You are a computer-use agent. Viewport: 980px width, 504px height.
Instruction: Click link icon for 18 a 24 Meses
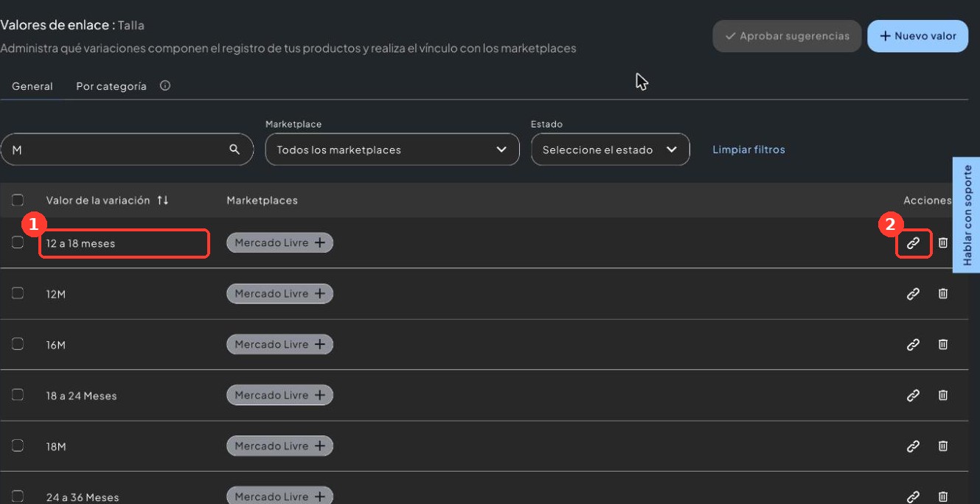point(913,396)
